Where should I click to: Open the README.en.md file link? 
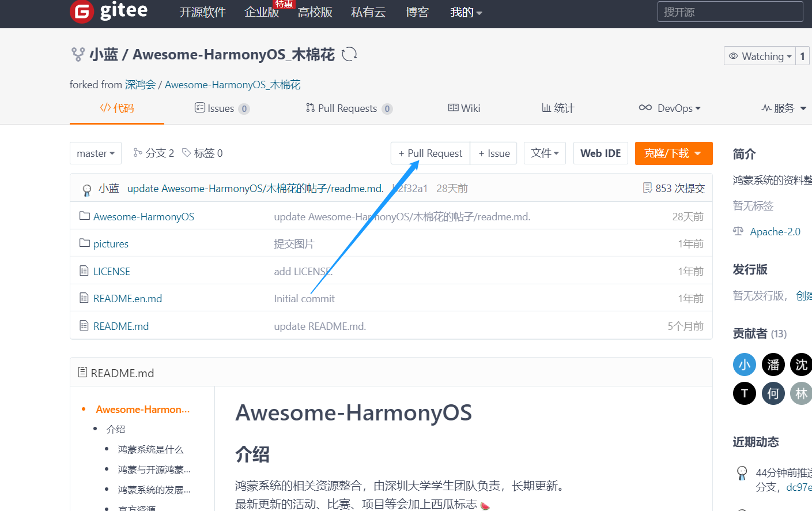[x=127, y=299]
